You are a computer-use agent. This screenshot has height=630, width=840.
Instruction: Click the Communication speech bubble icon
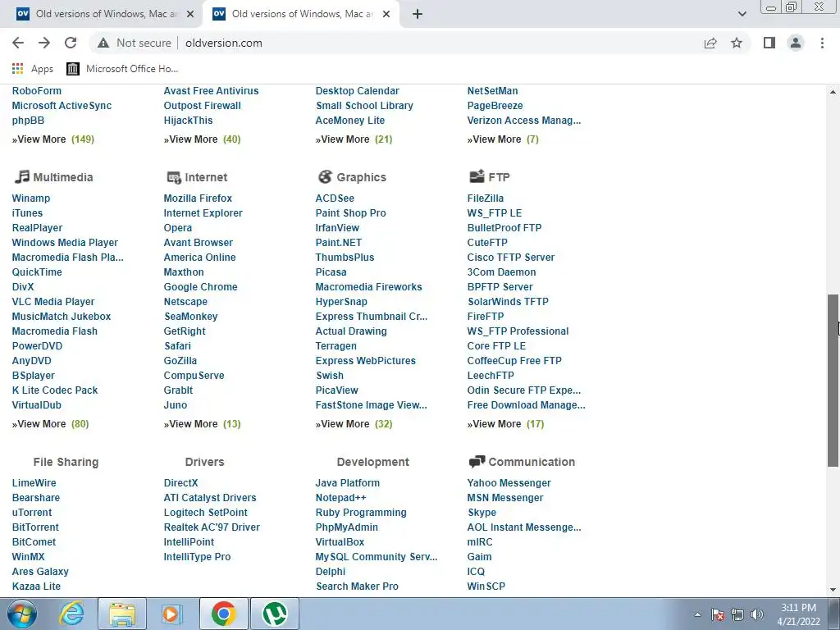pyautogui.click(x=477, y=461)
